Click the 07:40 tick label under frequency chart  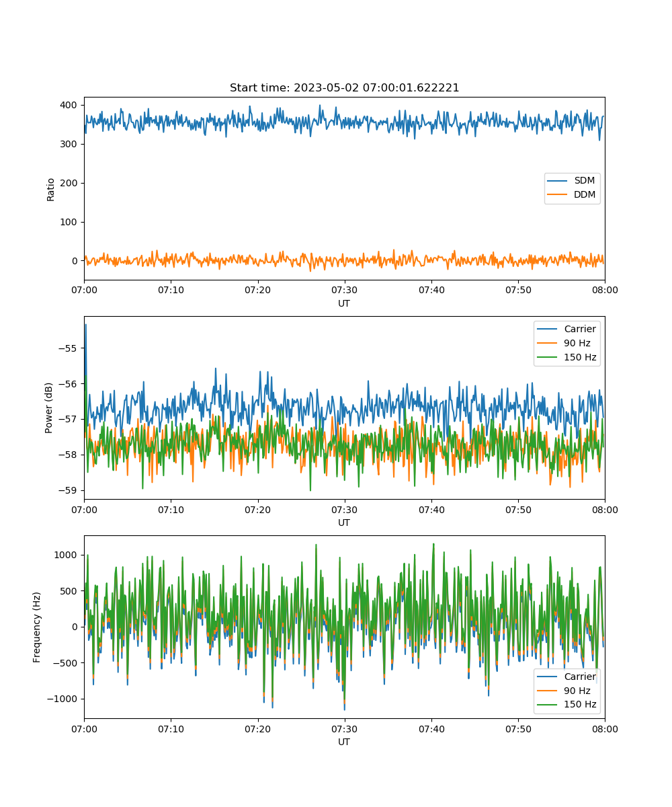tap(431, 728)
